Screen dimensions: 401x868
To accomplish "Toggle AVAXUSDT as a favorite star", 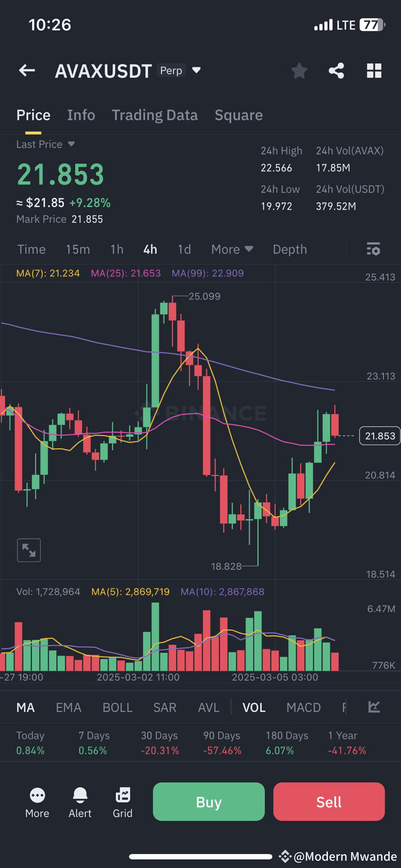I will [299, 71].
